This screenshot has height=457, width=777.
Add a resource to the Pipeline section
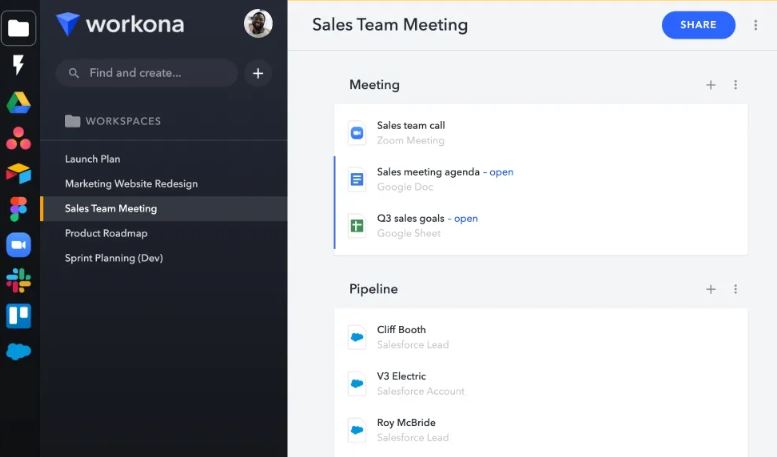[x=711, y=289]
